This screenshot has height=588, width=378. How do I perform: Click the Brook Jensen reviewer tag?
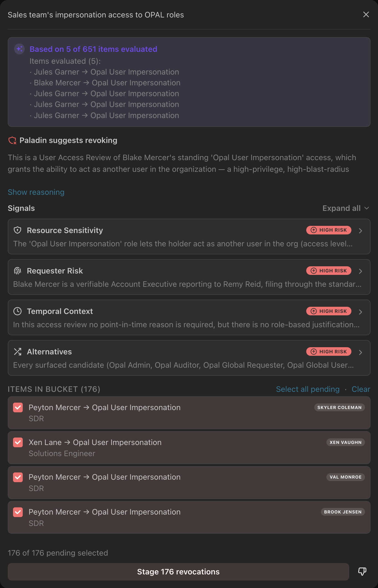[x=343, y=512]
